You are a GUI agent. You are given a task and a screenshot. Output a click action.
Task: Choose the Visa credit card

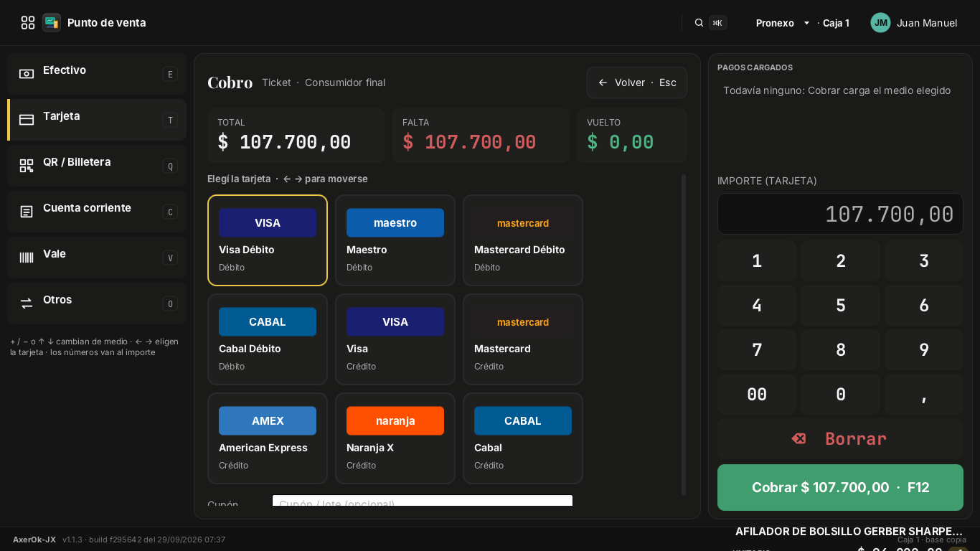click(x=395, y=339)
